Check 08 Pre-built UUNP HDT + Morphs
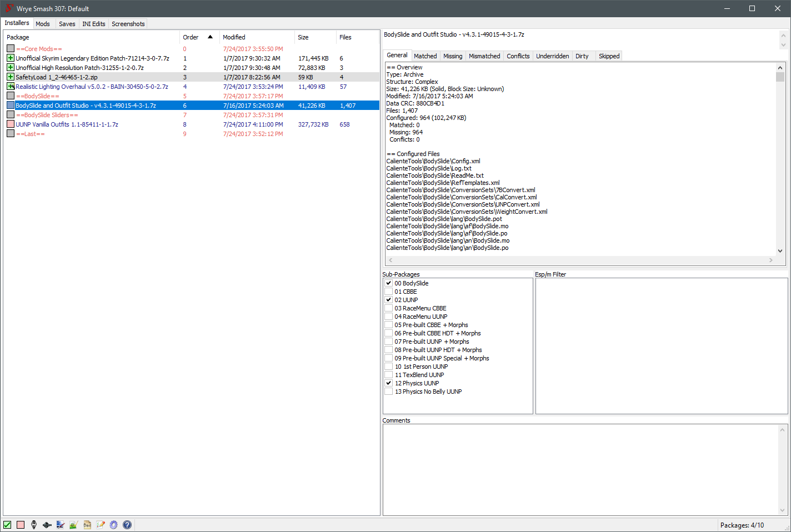 click(389, 350)
